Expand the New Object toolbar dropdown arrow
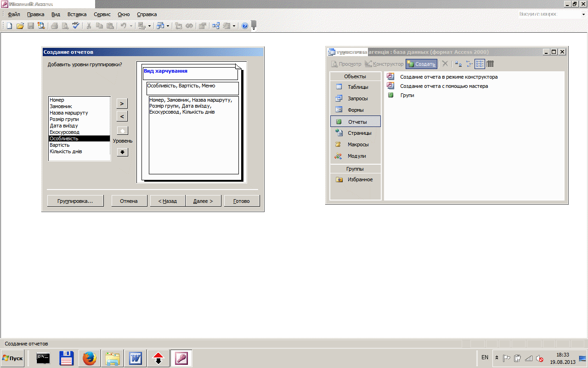This screenshot has width=588, height=368. [234, 26]
